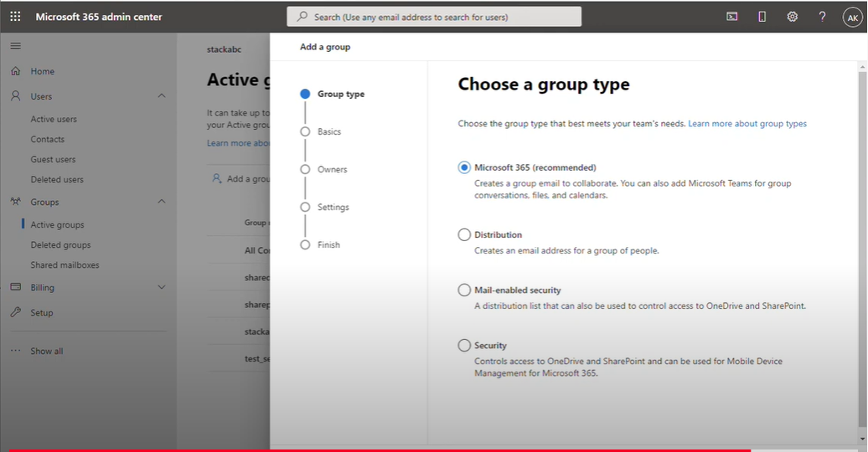The image size is (868, 452).
Task: Select Microsoft 365 (recommended) radio button
Action: pos(464,167)
